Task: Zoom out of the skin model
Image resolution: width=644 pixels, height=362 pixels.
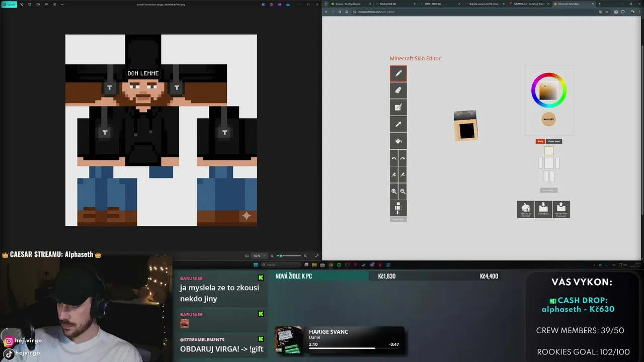Action: click(403, 192)
